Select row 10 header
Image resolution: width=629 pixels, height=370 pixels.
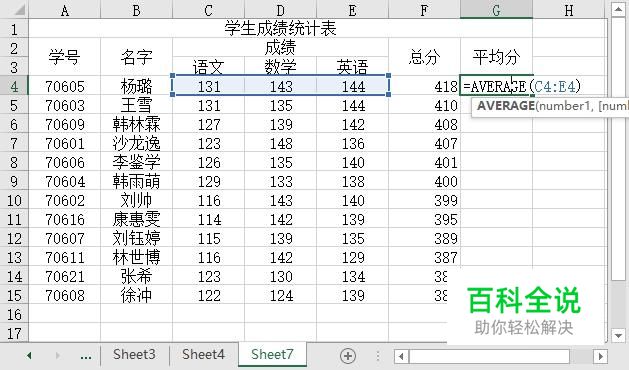pos(14,200)
